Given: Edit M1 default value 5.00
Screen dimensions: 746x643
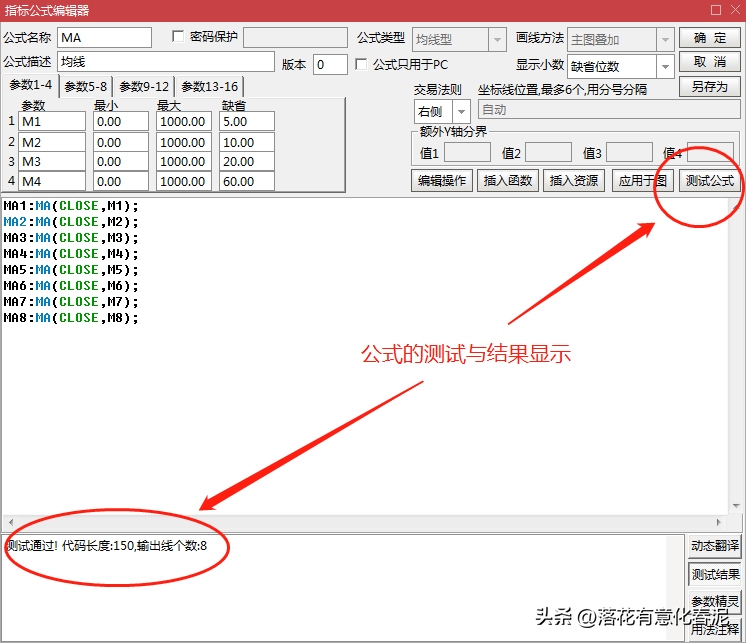Looking at the screenshot, I should [x=247, y=121].
